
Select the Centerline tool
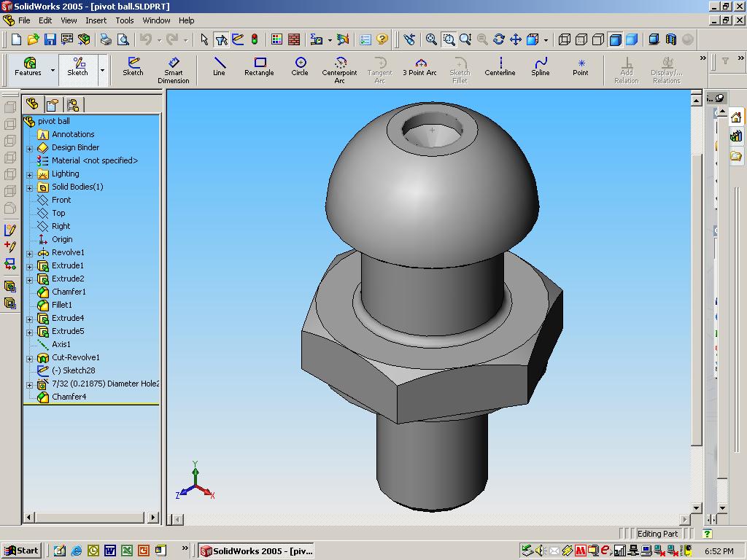(x=500, y=66)
